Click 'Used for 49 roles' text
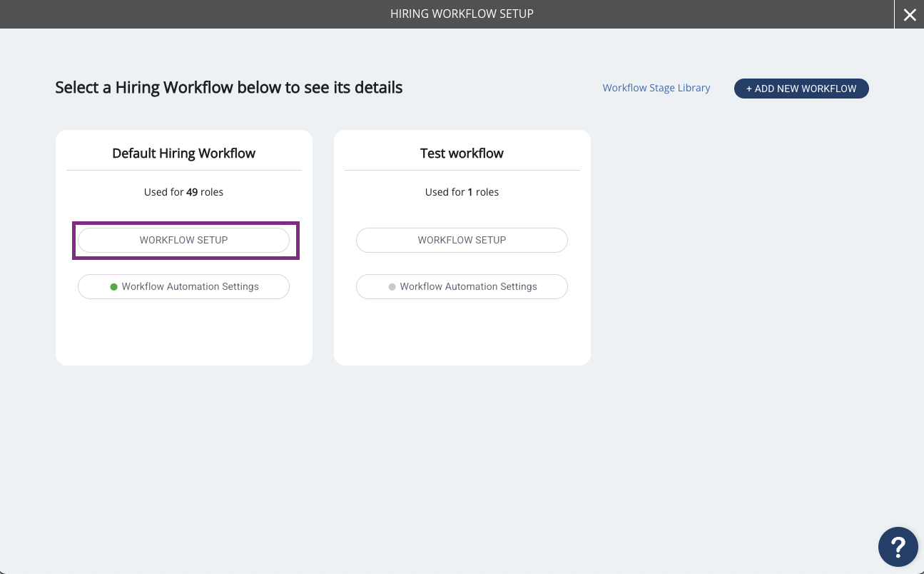Viewport: 924px width, 574px height. click(x=183, y=192)
